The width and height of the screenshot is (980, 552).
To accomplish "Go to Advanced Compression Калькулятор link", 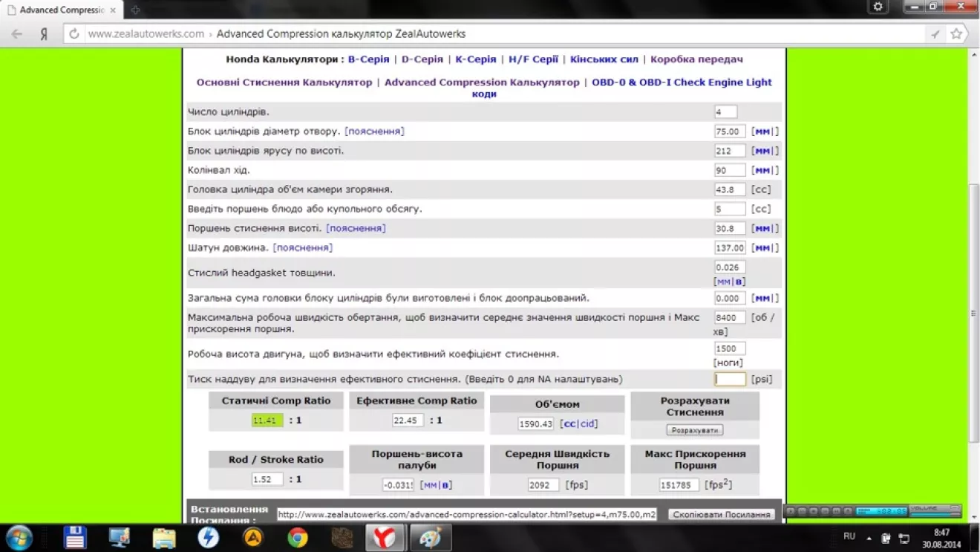I will pos(482,82).
